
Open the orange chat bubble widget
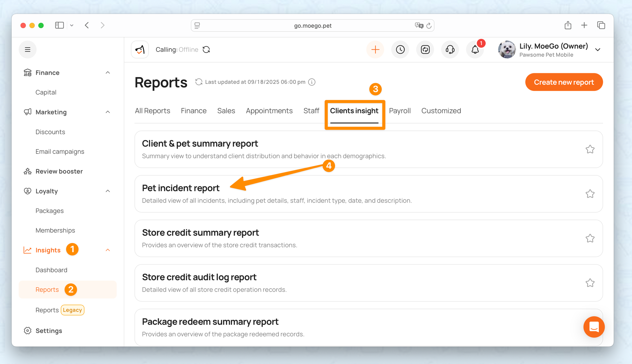594,327
